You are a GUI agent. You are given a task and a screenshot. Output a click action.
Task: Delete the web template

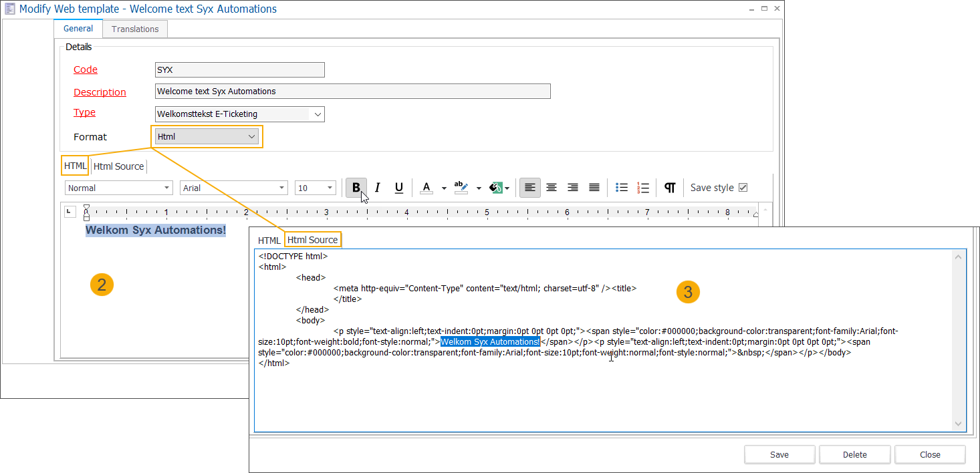click(854, 454)
